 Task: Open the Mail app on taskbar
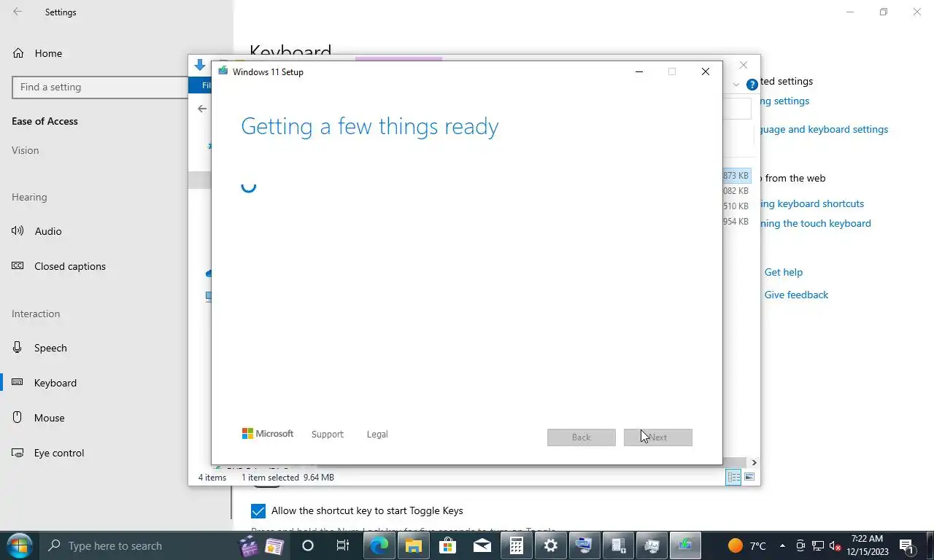(482, 545)
